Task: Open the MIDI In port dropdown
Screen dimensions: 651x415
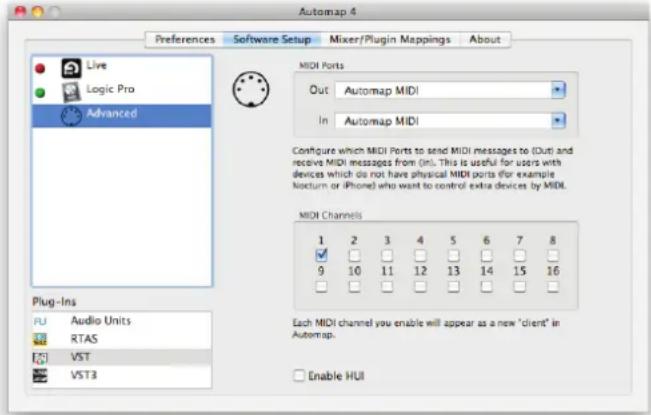Action: pyautogui.click(x=450, y=121)
